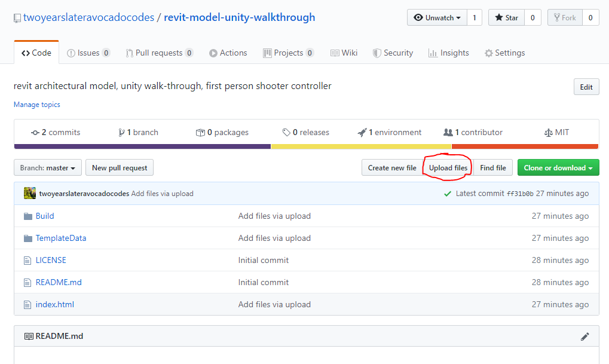
Task: Open the Code tab
Action: click(36, 53)
